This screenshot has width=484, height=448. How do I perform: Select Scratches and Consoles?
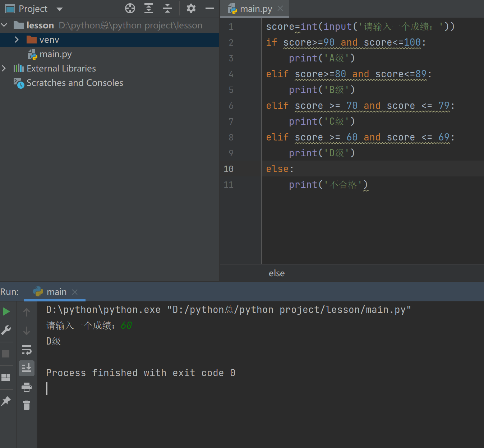75,83
